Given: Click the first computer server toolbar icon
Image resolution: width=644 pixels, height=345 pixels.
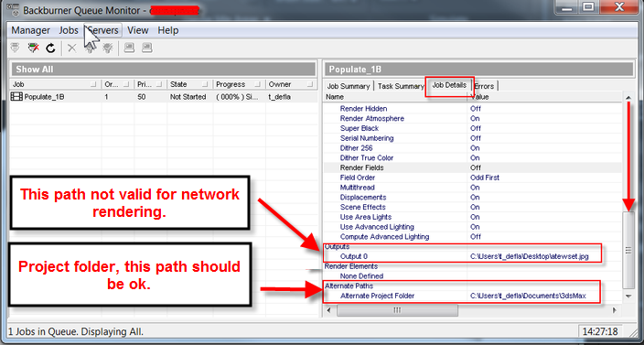Looking at the screenshot, I should tap(129, 48).
